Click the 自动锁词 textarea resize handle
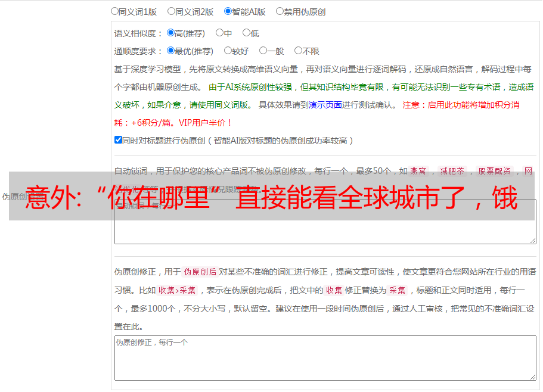 (532, 239)
